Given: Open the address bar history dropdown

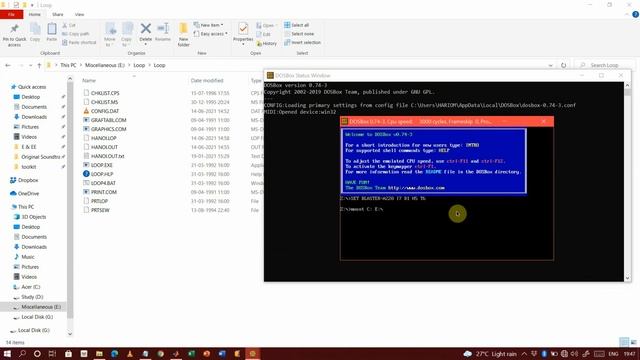Looking at the screenshot, I should (x=550, y=65).
